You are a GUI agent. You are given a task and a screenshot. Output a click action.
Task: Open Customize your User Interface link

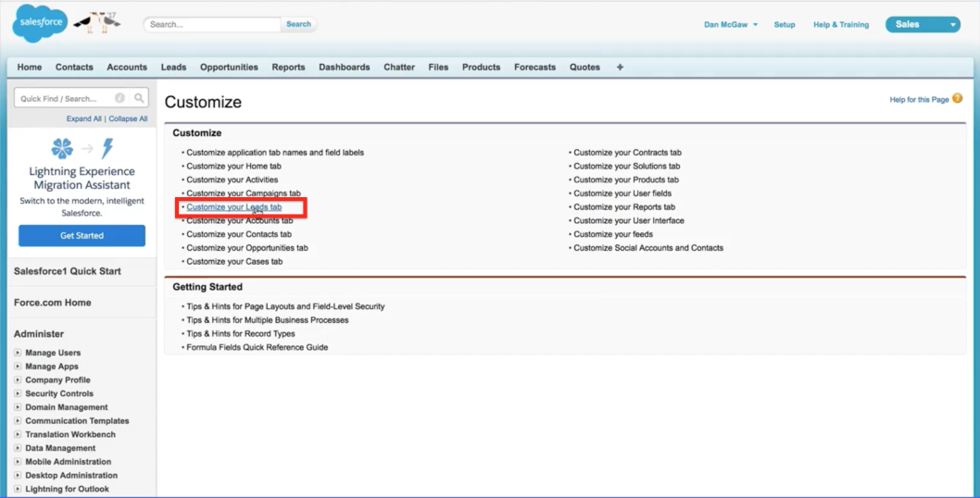629,220
